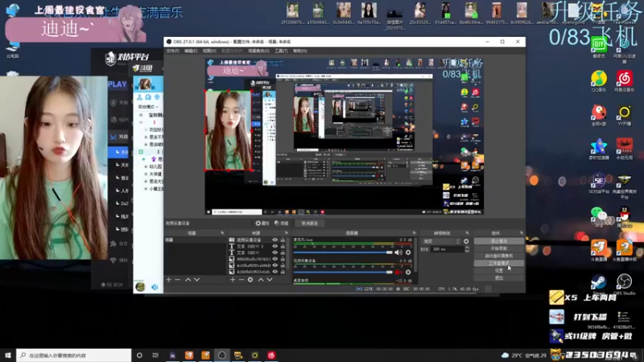Pop out the 转场特效 dock with its header icon
The height and width of the screenshot is (362, 644).
point(467,233)
